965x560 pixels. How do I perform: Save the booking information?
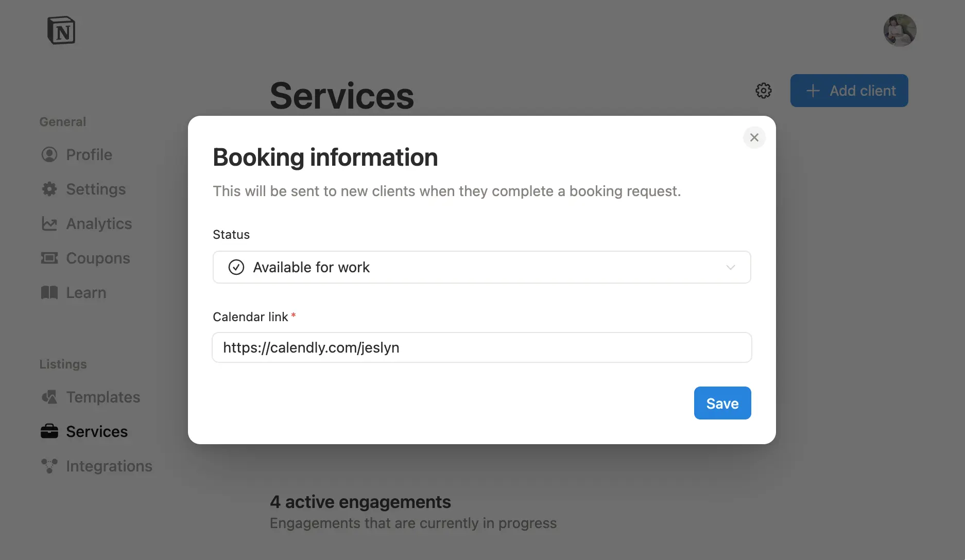[722, 403]
